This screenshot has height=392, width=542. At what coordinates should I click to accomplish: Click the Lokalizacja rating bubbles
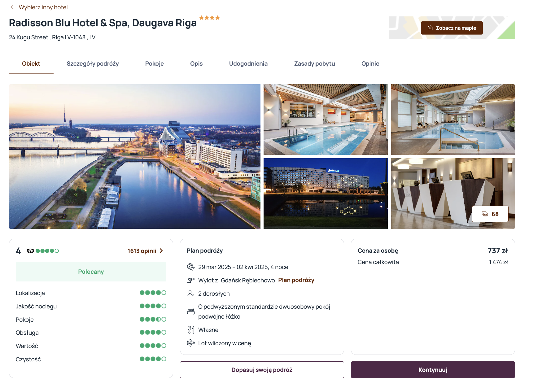(153, 293)
